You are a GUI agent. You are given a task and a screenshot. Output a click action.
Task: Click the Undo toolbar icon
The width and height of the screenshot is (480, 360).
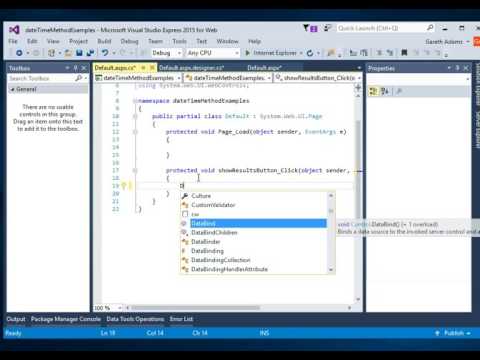pyautogui.click(x=105, y=53)
